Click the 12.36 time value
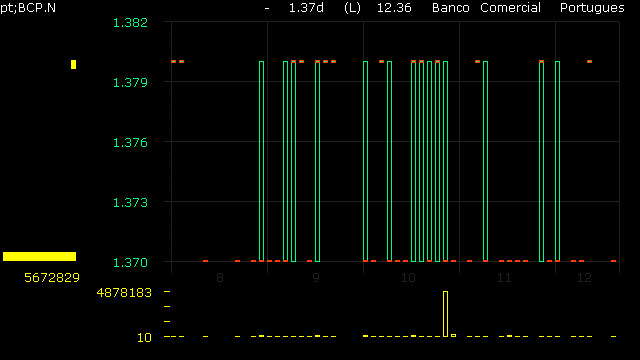Screen dimensions: 640x360 point(394,8)
